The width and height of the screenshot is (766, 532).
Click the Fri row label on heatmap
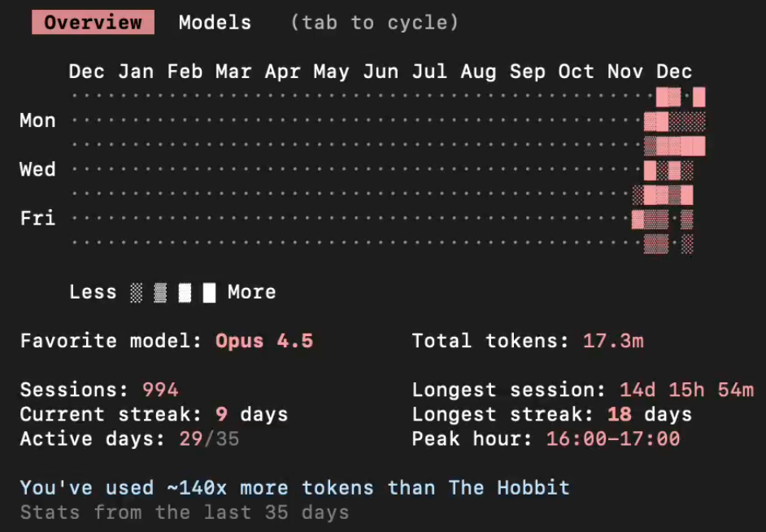click(37, 219)
